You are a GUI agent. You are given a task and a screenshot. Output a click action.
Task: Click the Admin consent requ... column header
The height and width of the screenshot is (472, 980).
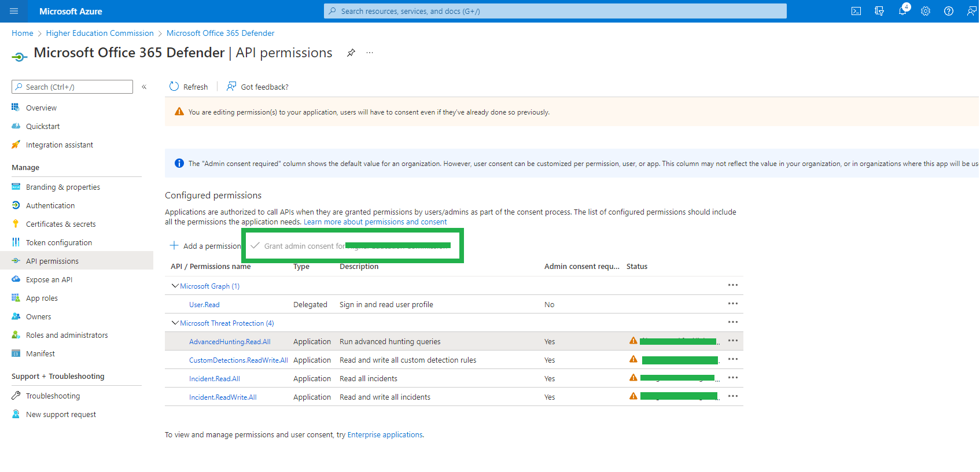581,267
